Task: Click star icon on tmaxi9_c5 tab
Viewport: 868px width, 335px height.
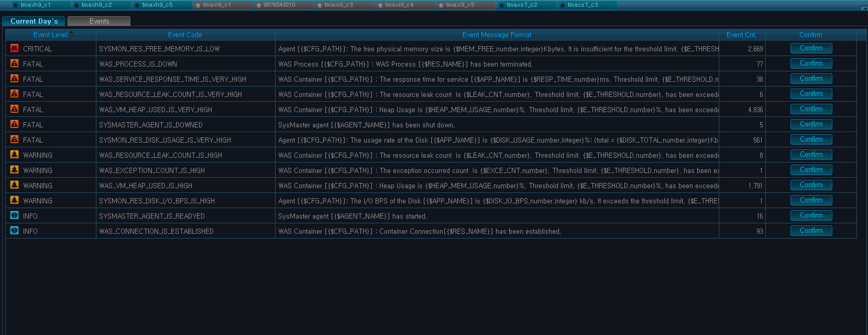Action: coord(441,5)
